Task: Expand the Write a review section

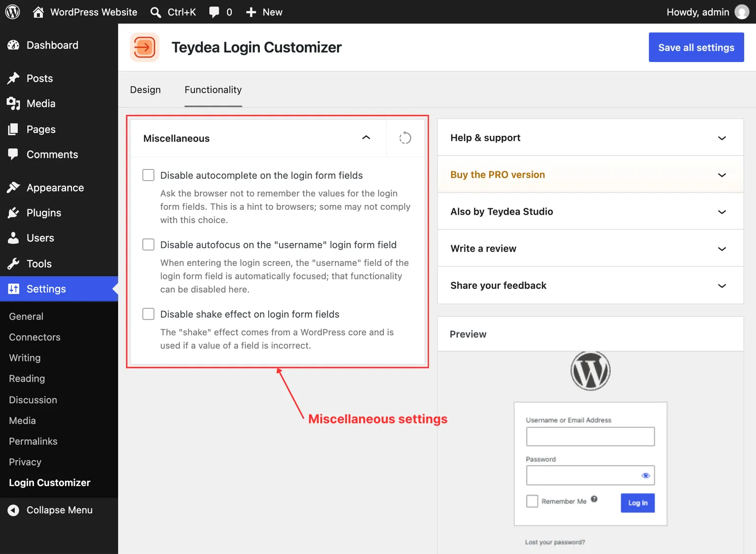Action: (x=591, y=248)
